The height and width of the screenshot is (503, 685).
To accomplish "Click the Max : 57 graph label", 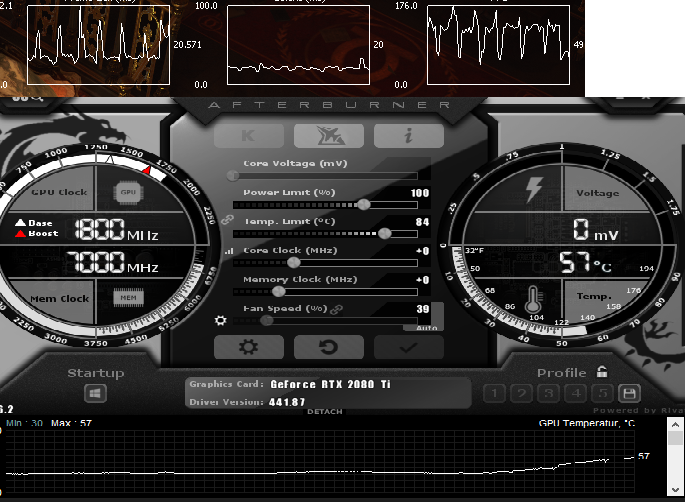I will click(71, 423).
